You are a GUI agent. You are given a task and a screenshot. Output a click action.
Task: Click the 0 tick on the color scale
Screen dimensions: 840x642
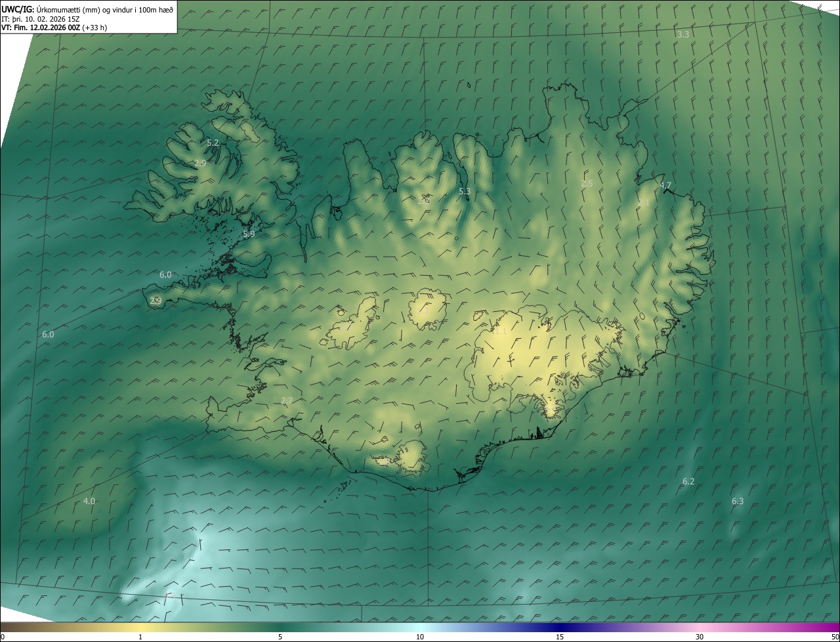[3, 637]
